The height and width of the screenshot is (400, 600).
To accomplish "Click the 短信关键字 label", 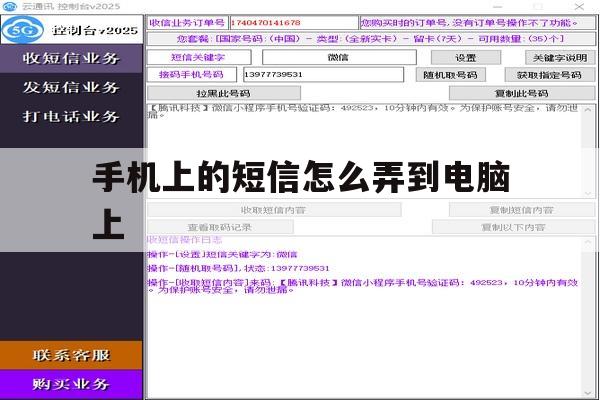I will 199,57.
